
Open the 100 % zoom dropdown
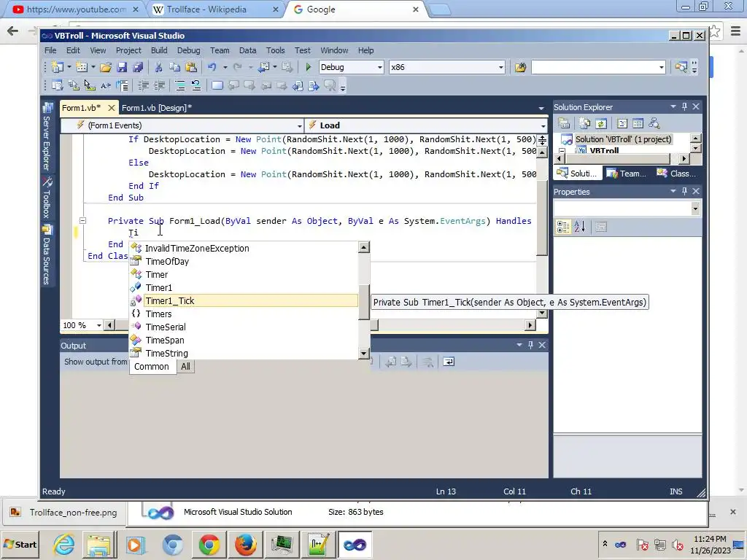tap(98, 325)
